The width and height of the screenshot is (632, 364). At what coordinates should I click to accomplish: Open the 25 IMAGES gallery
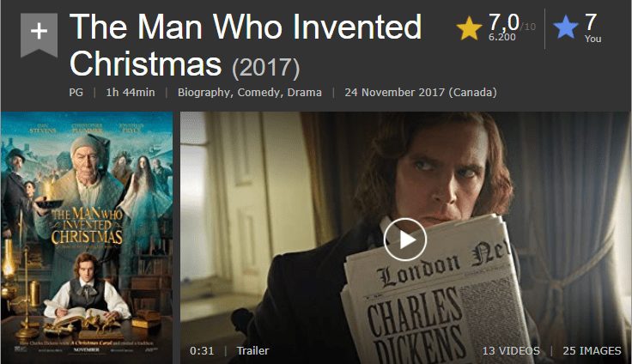click(x=592, y=351)
